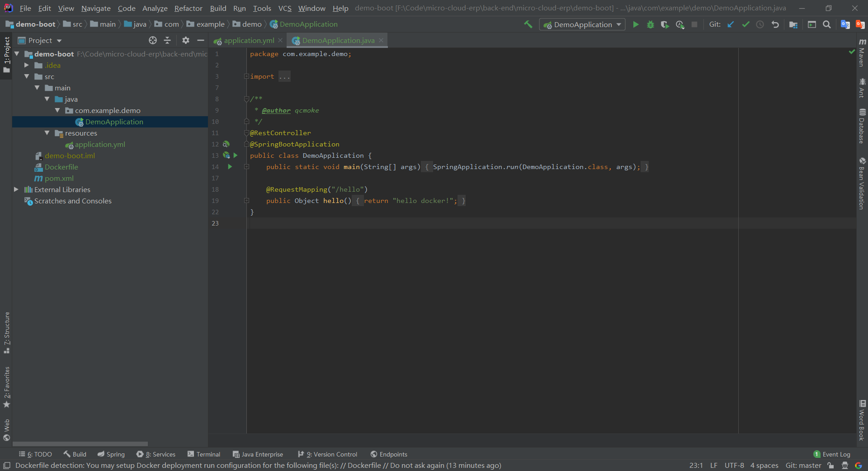The image size is (868, 471).
Task: Update project via Git blue arrow
Action: 731,24
